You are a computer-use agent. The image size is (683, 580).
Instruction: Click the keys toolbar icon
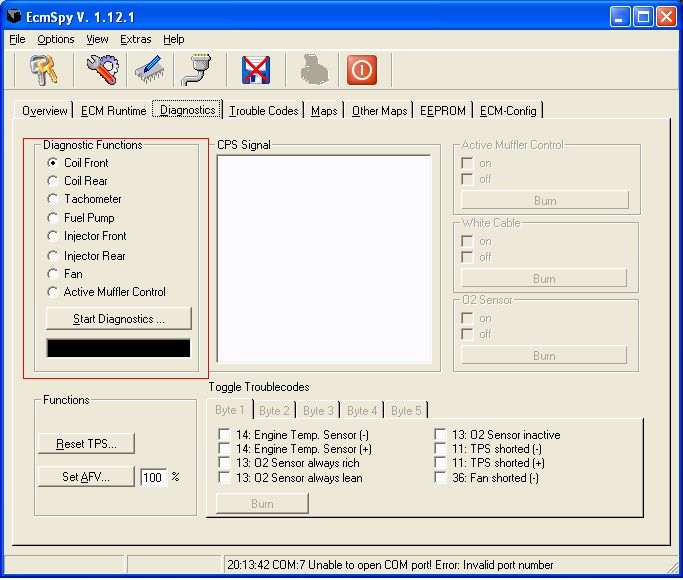pos(43,70)
